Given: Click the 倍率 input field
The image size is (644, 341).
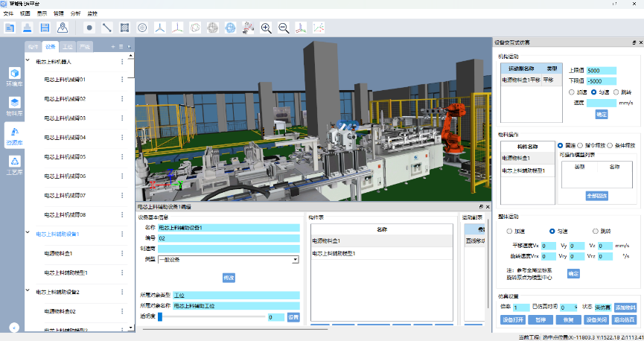Looking at the screenshot, I should [x=521, y=307].
